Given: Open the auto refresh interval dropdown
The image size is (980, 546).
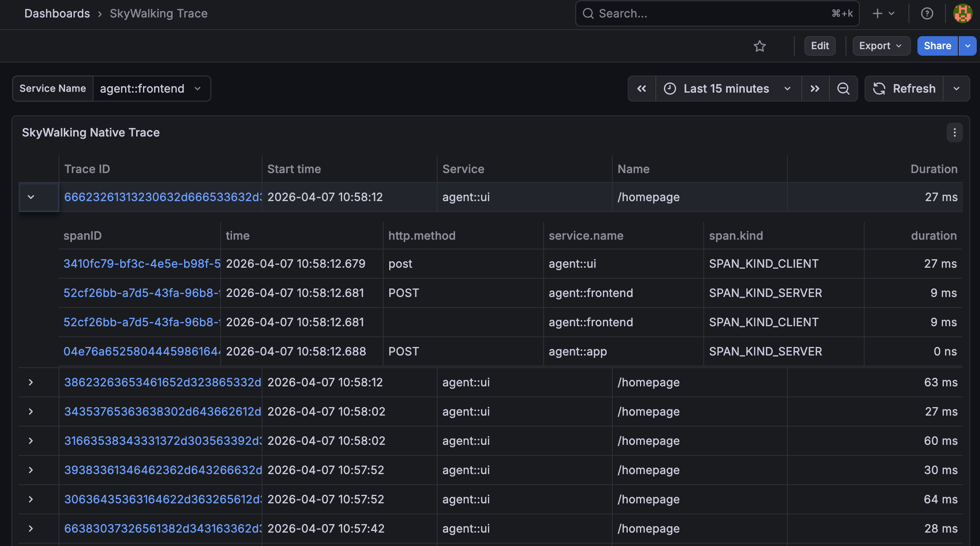Looking at the screenshot, I should (957, 89).
